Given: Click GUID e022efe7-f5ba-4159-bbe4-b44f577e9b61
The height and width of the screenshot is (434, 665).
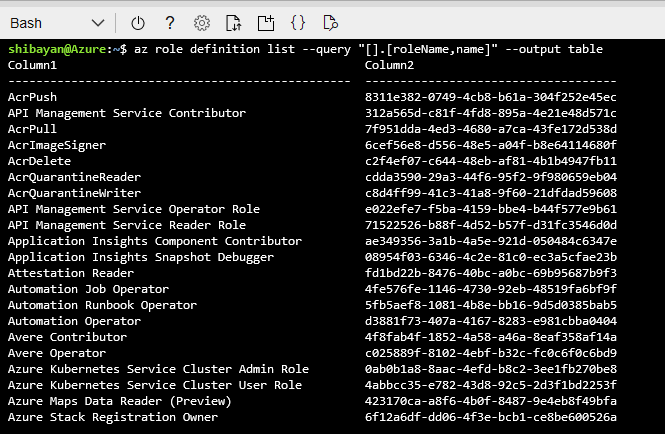Looking at the screenshot, I should [x=491, y=209].
